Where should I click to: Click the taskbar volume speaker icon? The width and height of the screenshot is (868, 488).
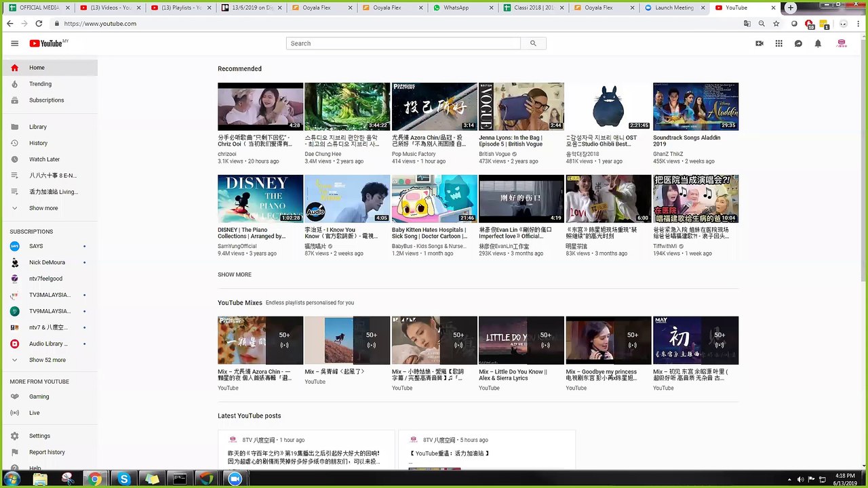click(x=800, y=480)
